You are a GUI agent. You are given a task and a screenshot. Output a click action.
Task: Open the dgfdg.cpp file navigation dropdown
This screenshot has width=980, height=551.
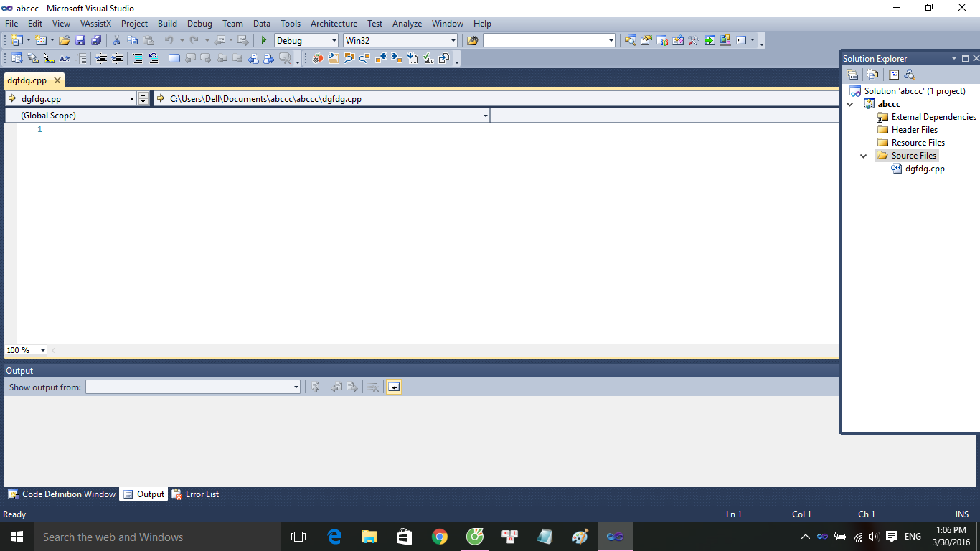[x=132, y=99]
